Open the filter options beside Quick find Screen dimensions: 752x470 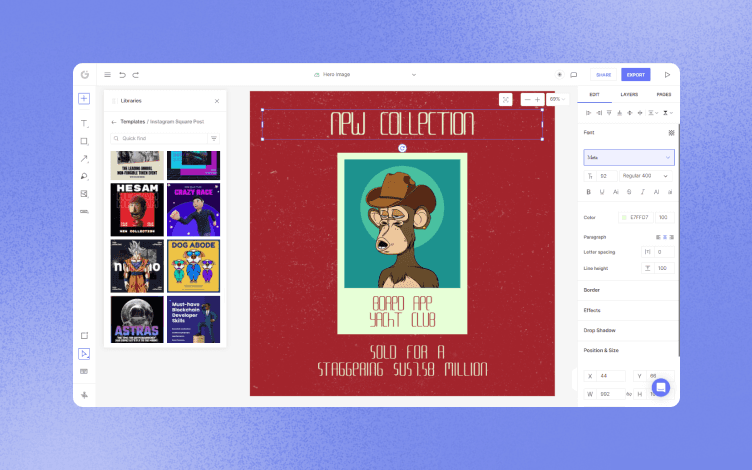point(214,139)
